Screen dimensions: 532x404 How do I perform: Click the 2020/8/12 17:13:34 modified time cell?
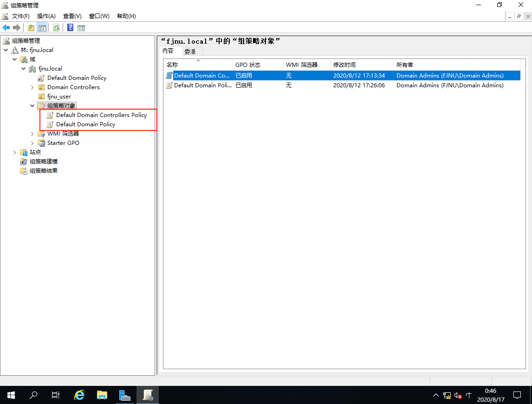pyautogui.click(x=359, y=75)
